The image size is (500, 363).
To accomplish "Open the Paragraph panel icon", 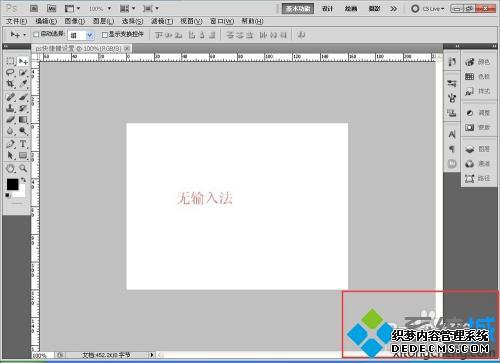I will (452, 149).
